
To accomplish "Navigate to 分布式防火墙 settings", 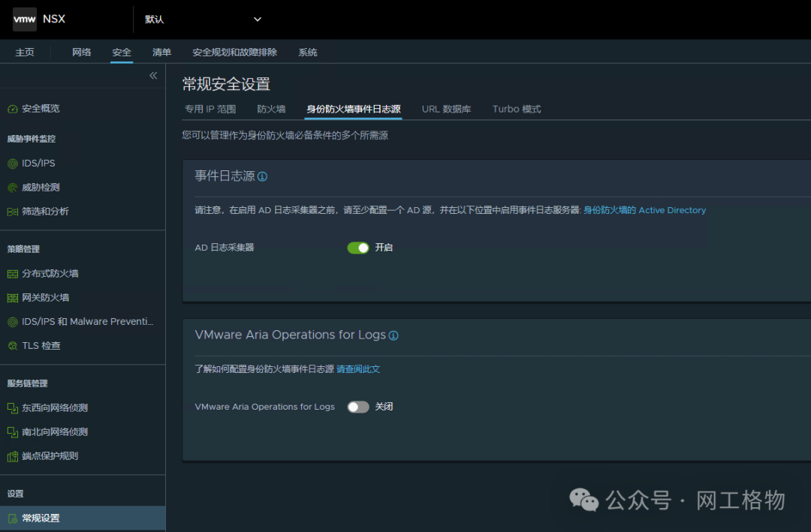I will [51, 273].
